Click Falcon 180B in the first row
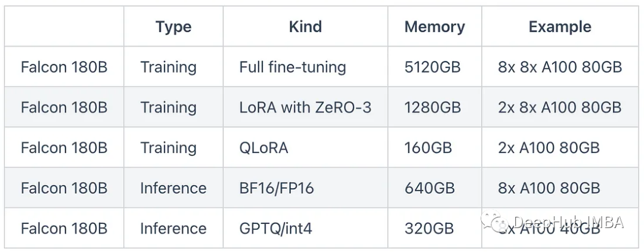 64,67
